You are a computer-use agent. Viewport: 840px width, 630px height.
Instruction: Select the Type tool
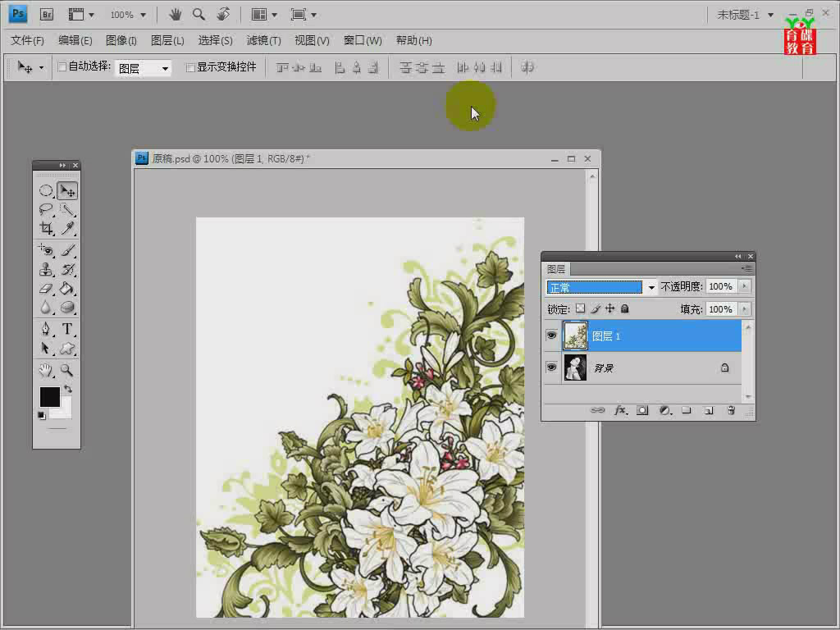pyautogui.click(x=67, y=328)
